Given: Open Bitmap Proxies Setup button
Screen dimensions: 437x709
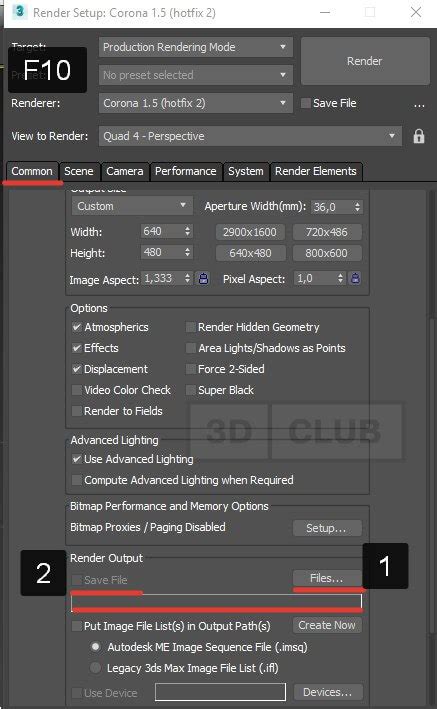Looking at the screenshot, I should pyautogui.click(x=327, y=528).
